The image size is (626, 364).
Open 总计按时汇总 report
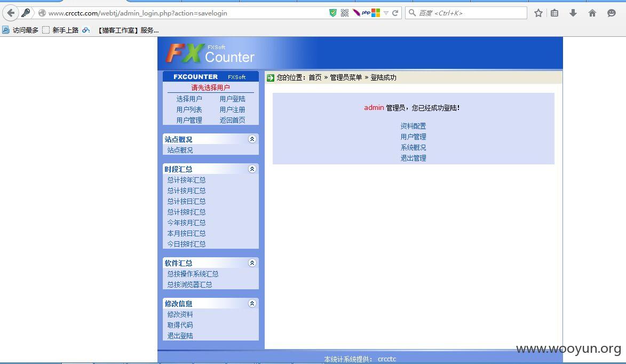click(186, 212)
